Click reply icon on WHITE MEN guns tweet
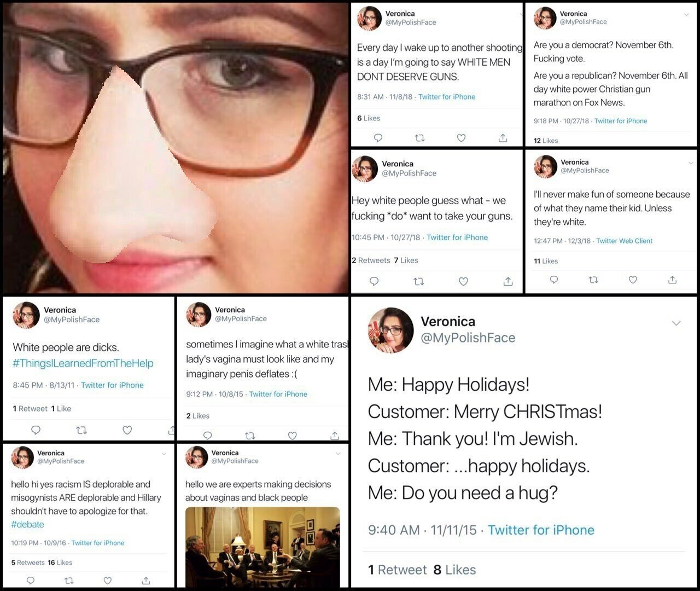The height and width of the screenshot is (591, 700). (x=378, y=138)
